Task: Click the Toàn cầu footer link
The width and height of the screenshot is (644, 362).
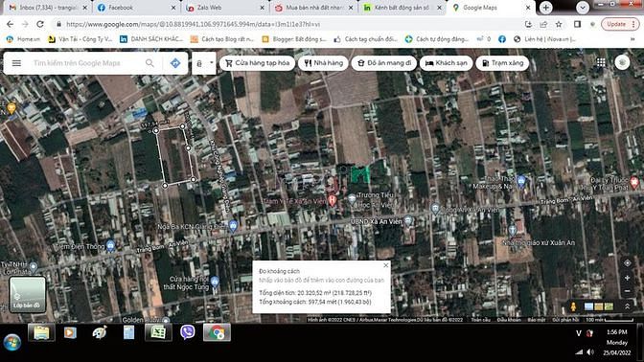Action: tap(480, 320)
